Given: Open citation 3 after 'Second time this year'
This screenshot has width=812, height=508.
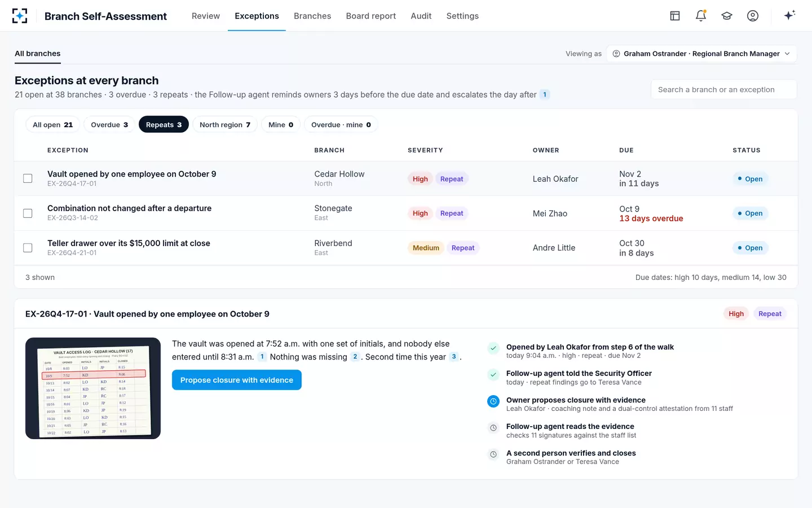Looking at the screenshot, I should [454, 357].
